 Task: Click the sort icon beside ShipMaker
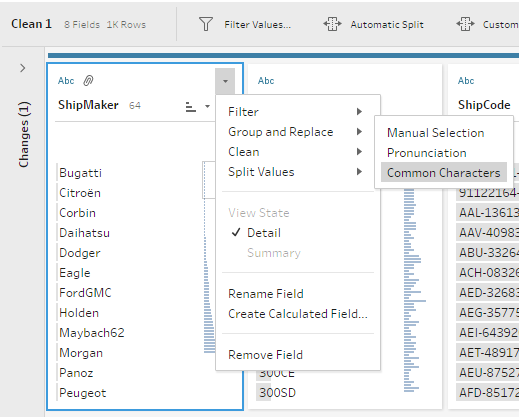(191, 107)
